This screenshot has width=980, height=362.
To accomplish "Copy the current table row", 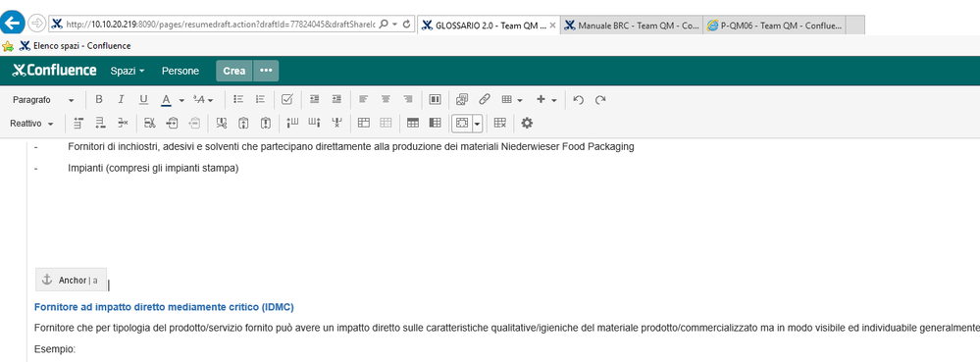I will tap(172, 124).
